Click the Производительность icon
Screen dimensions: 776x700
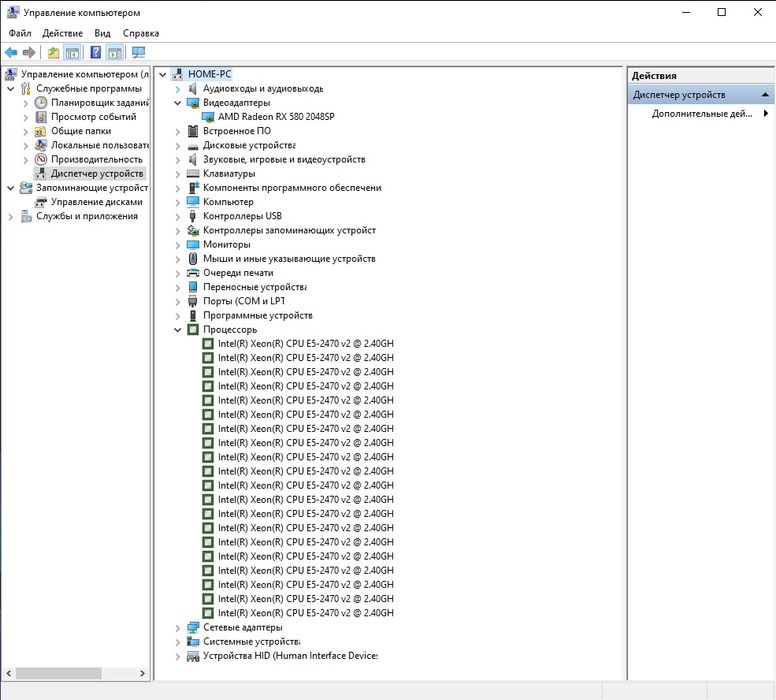[41, 159]
